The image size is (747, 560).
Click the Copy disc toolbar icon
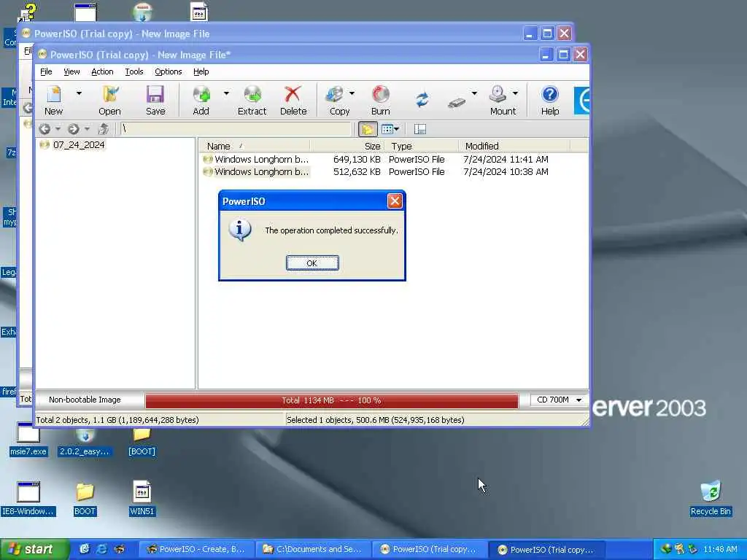click(335, 95)
